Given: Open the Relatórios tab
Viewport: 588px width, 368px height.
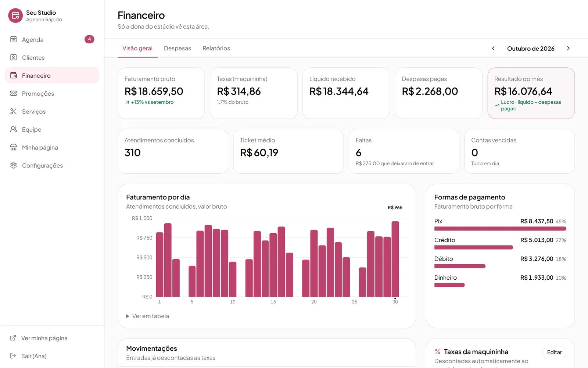Looking at the screenshot, I should (x=216, y=48).
